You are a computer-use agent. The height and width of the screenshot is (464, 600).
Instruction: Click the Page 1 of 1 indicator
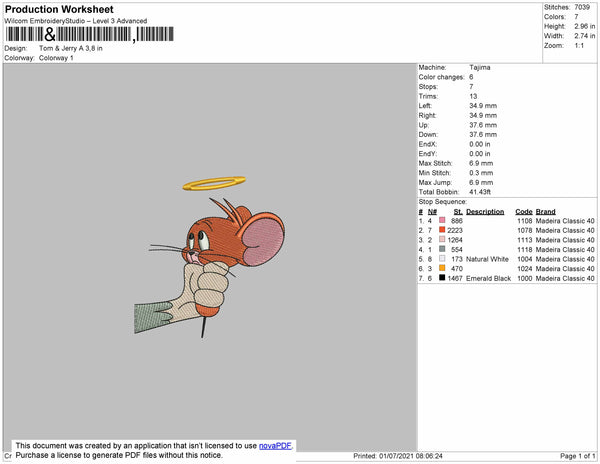coord(578,456)
